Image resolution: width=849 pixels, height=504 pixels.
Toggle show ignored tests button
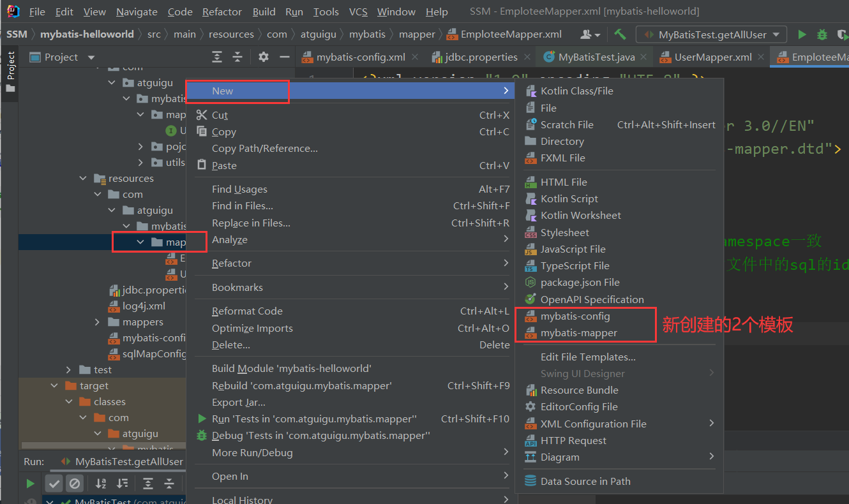point(74,483)
